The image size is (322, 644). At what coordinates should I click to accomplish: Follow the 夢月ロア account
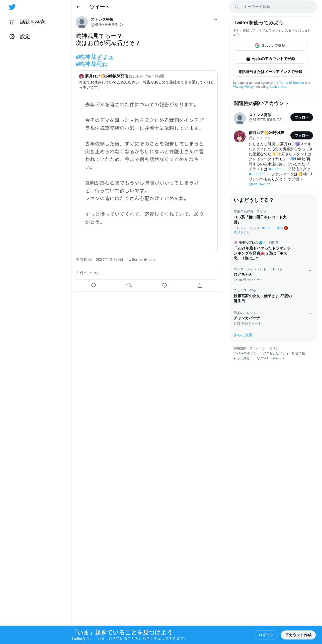(301, 135)
